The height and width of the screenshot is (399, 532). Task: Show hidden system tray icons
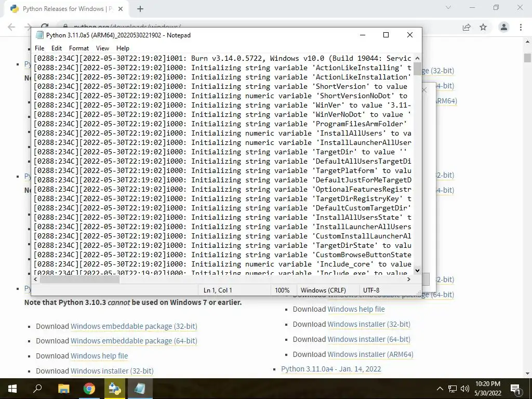pos(440,389)
